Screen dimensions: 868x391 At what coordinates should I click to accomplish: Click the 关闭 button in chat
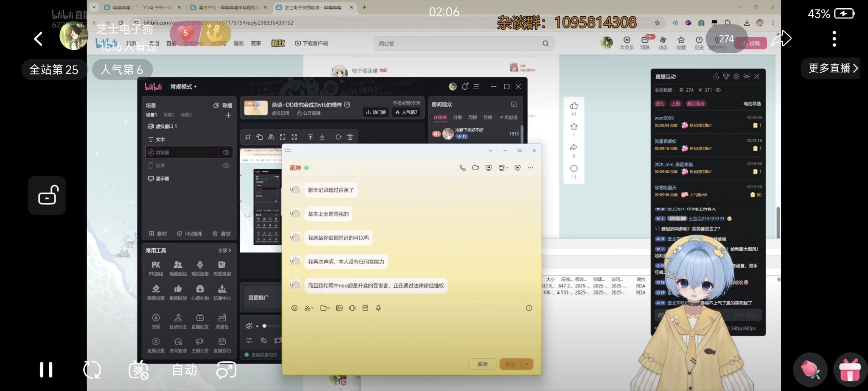(x=482, y=364)
